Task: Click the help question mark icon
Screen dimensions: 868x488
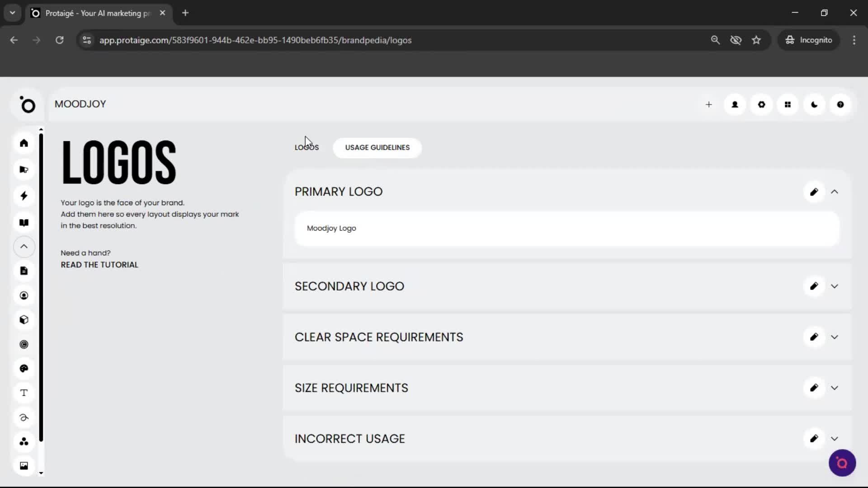Action: pos(840,104)
